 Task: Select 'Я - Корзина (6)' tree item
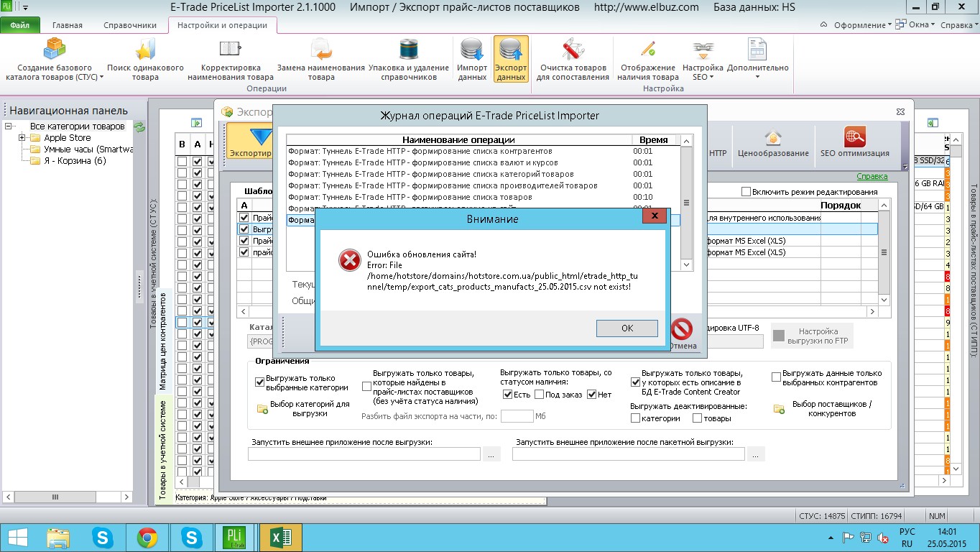pos(75,161)
